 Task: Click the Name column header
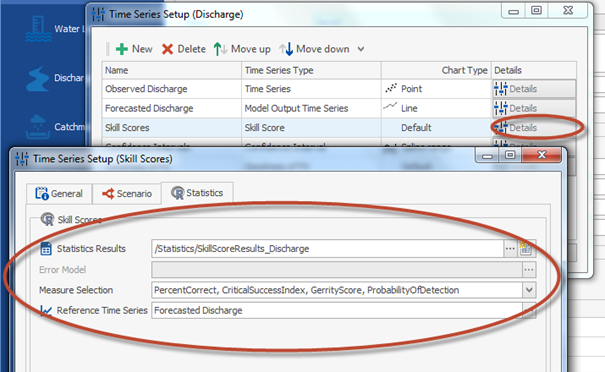point(172,70)
